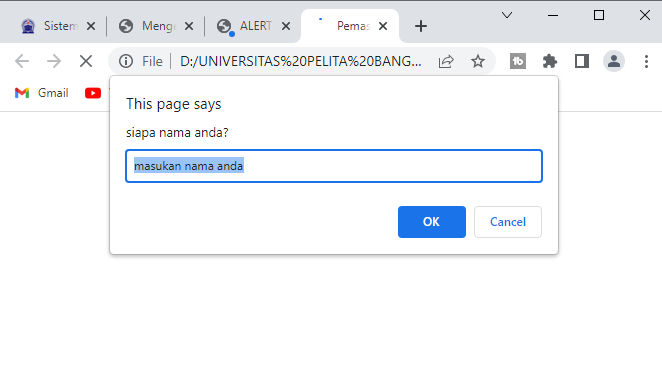This screenshot has width=662, height=366.
Task: Stop loading the page
Action: pyautogui.click(x=86, y=62)
